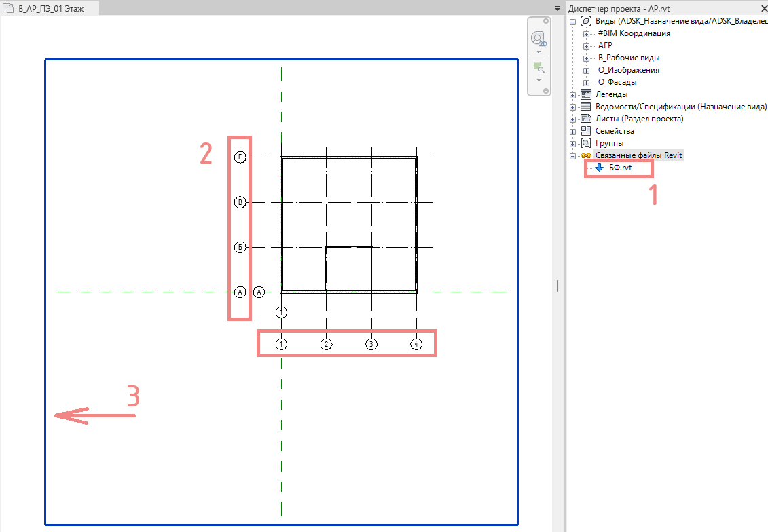Close the Диспетчер проекта panel

click(763, 8)
